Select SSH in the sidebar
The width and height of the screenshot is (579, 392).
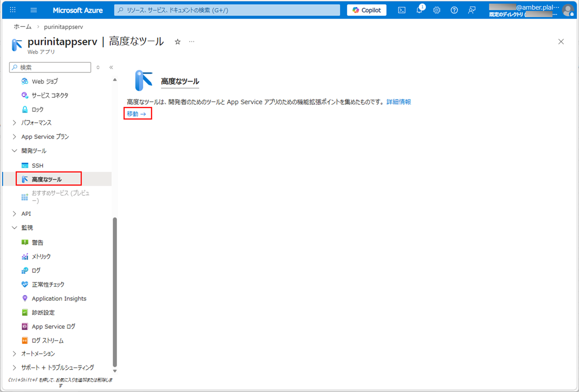click(38, 165)
